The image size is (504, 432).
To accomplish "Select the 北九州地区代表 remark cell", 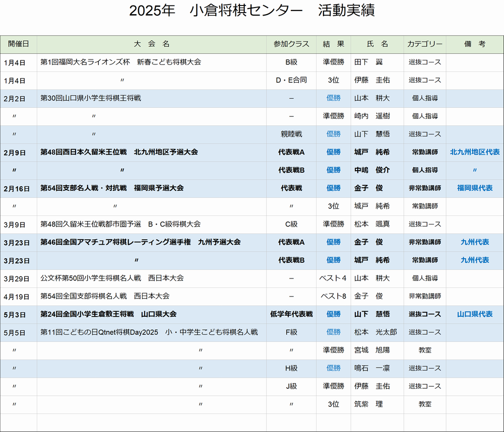I will (474, 152).
